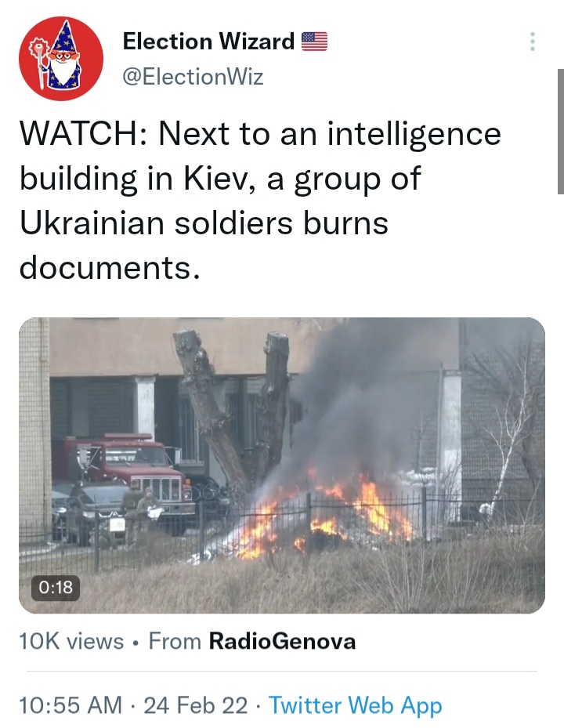Click the word Kiev in the tweet
564x728 pixels.
pos(215,179)
